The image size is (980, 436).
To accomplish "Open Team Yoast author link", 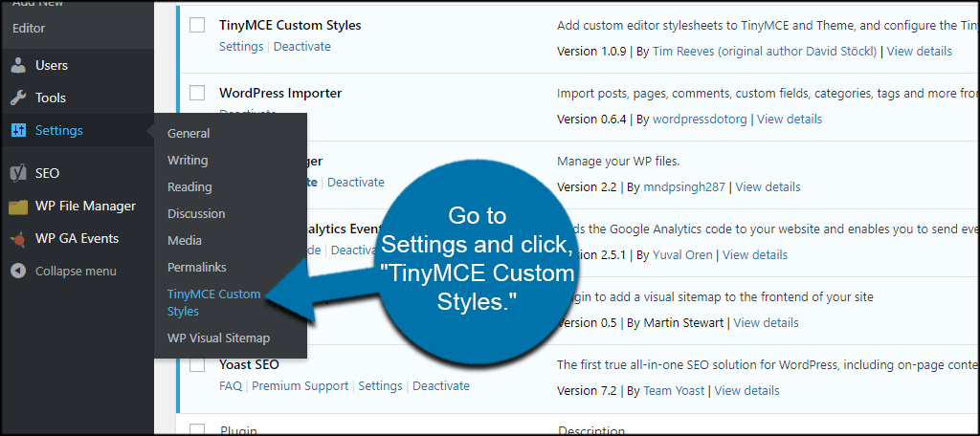I will point(674,390).
